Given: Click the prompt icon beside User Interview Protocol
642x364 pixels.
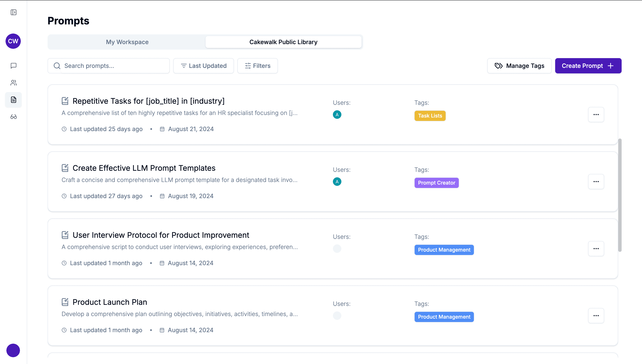Looking at the screenshot, I should tap(65, 235).
